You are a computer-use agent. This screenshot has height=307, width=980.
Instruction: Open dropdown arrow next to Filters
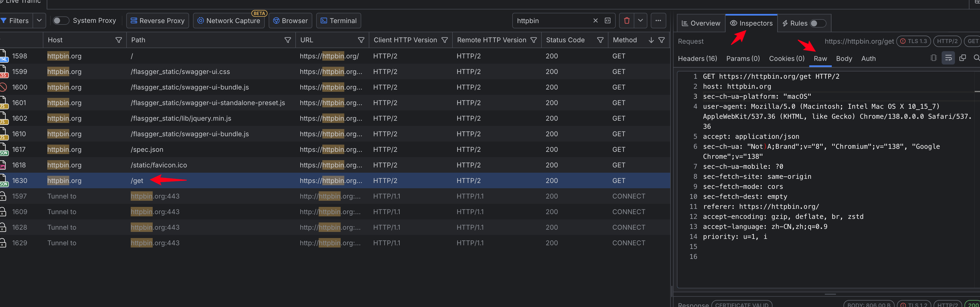tap(39, 21)
